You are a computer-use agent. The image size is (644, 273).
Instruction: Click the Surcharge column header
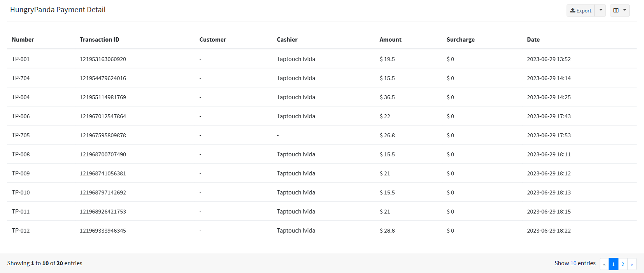tap(461, 40)
